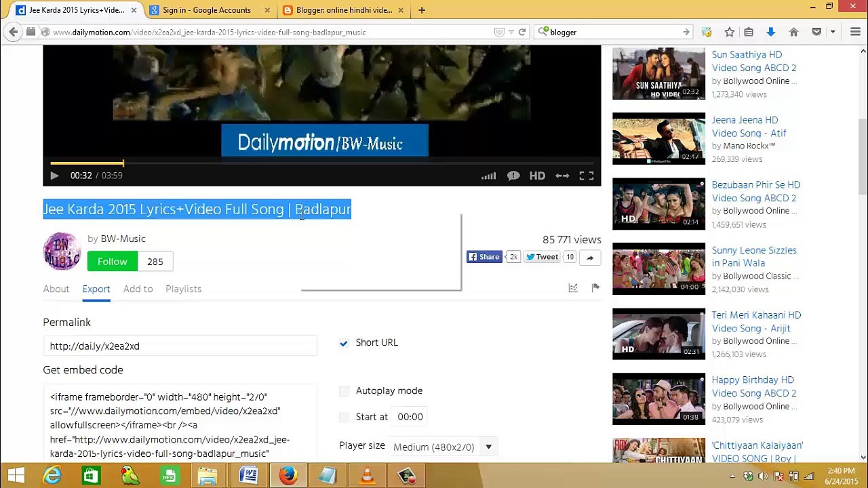868x488 pixels.
Task: Open the Firefox downloads panel
Action: pyautogui.click(x=770, y=32)
